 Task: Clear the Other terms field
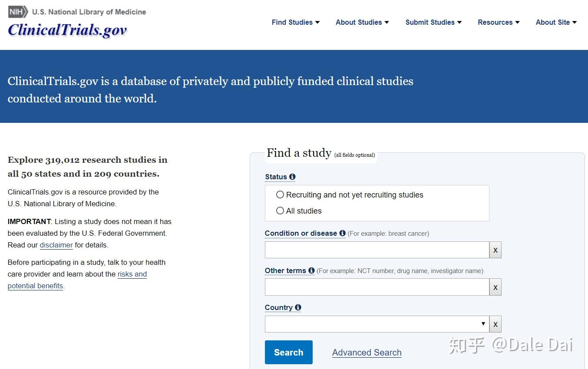[x=495, y=287]
